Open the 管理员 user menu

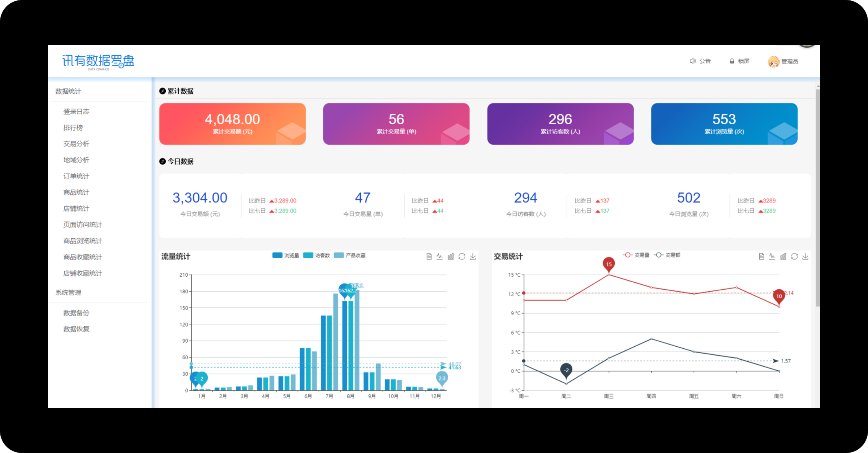[783, 62]
